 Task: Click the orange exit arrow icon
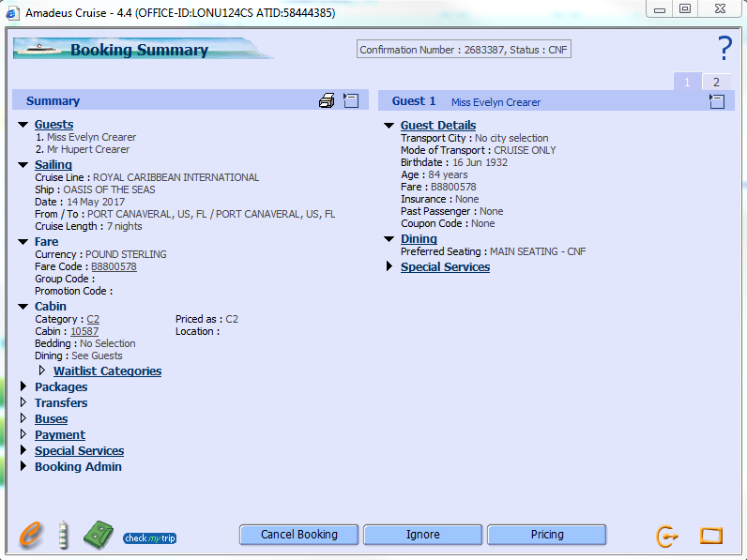coord(667,537)
